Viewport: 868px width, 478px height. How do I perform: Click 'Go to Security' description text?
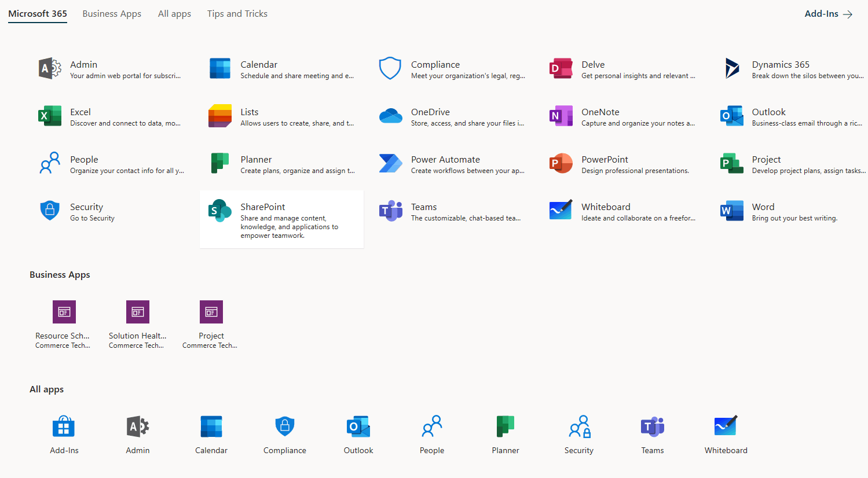(92, 218)
